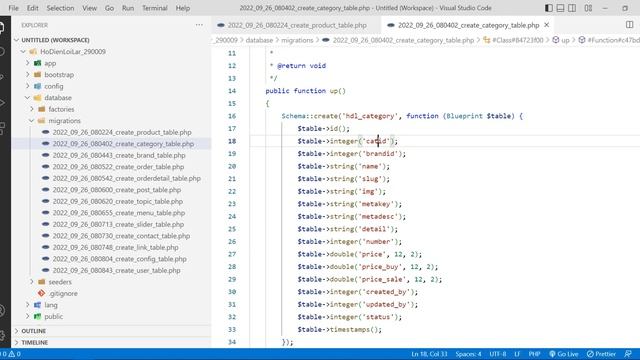The image size is (640, 360).
Task: Open 2022_09_26_080542_create_orderdetail_table.php file
Action: click(x=127, y=178)
